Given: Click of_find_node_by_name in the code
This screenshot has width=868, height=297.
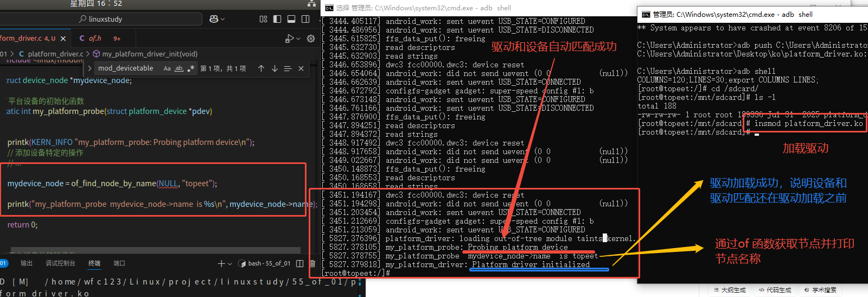Looking at the screenshot, I should pos(113,184).
